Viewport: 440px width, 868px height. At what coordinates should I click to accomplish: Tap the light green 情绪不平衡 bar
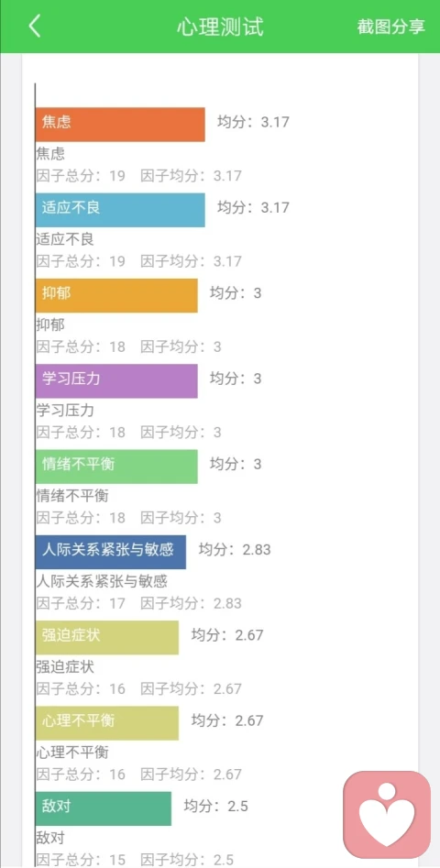click(x=116, y=467)
